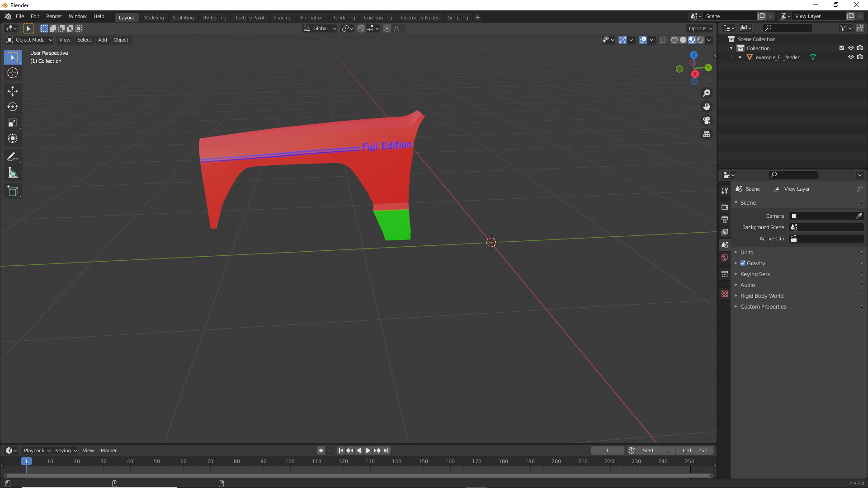Open the Collection properties tab
Viewport: 868px width, 488px height.
[725, 274]
